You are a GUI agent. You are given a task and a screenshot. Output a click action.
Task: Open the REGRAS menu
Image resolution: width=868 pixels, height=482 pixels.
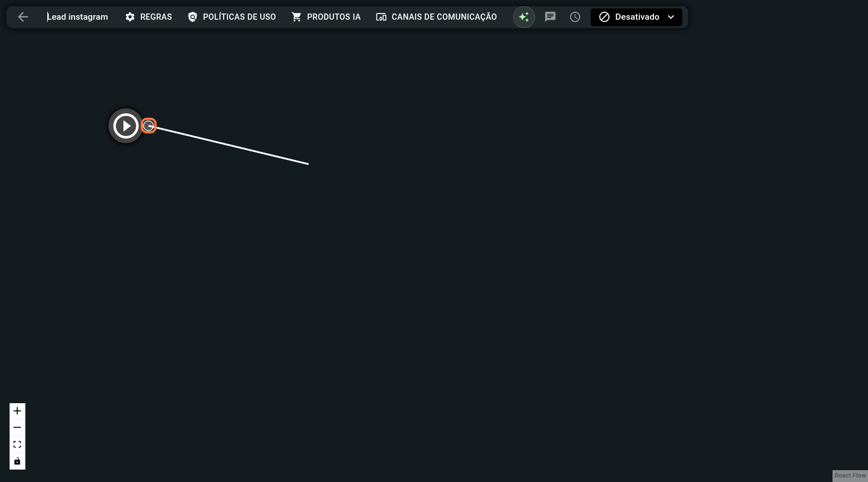click(x=149, y=17)
